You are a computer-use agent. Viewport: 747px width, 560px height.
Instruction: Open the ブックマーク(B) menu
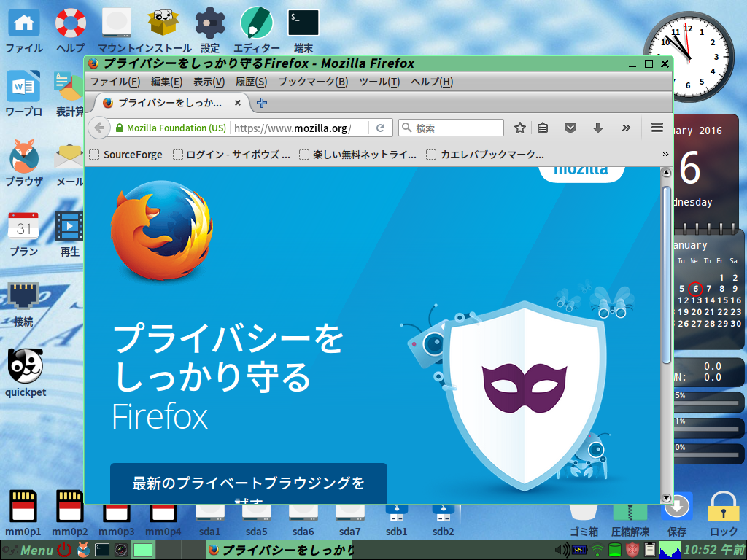click(x=313, y=82)
